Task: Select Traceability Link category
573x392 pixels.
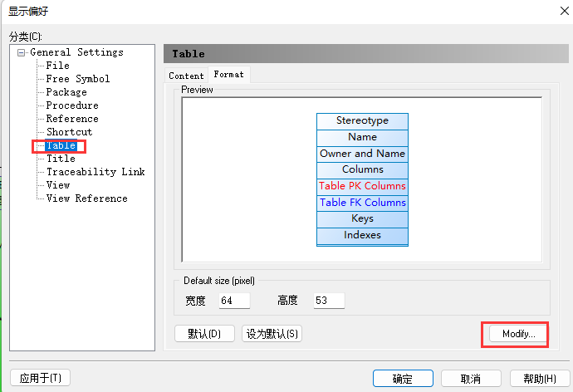Action: (x=95, y=172)
